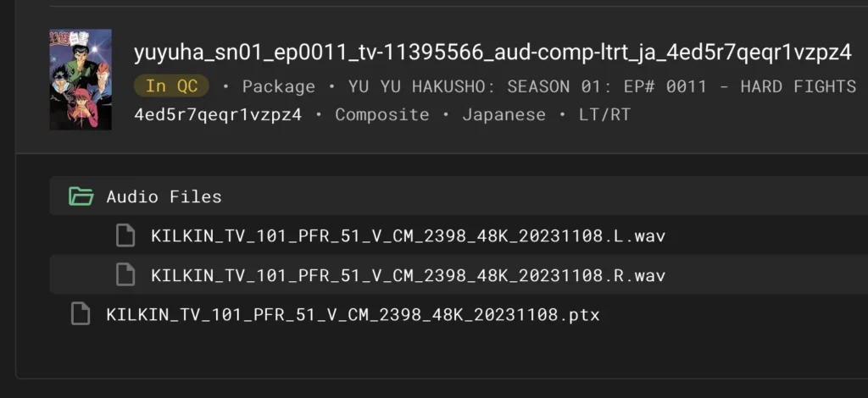Collapse the Audio Files folder icon
This screenshot has height=398, width=868.
pyautogui.click(x=81, y=196)
